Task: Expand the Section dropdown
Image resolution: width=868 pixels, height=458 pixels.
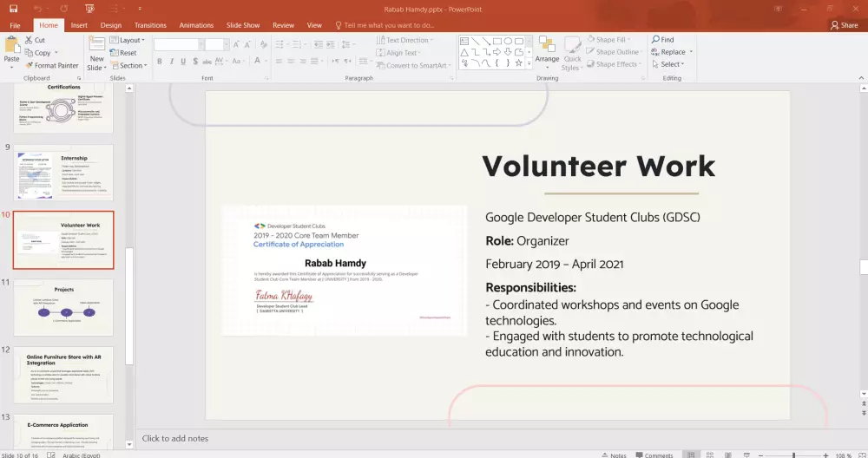Action: (x=129, y=65)
